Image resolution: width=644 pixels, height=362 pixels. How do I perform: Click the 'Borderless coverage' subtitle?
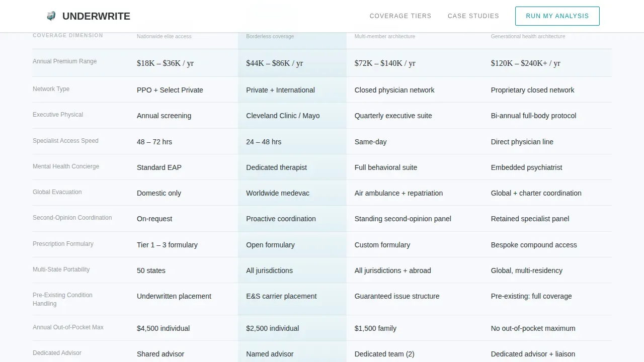pyautogui.click(x=270, y=36)
